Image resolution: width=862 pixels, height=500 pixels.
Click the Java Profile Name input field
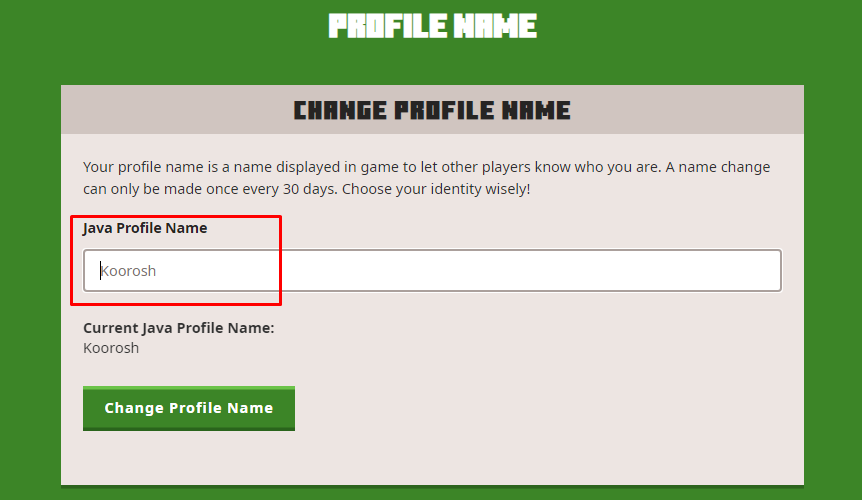[432, 270]
